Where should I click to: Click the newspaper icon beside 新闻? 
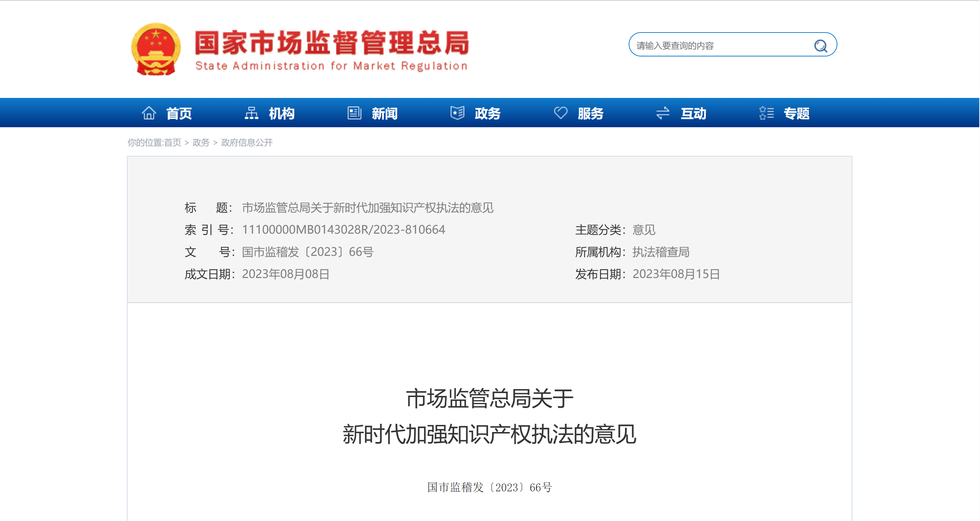[x=354, y=113]
